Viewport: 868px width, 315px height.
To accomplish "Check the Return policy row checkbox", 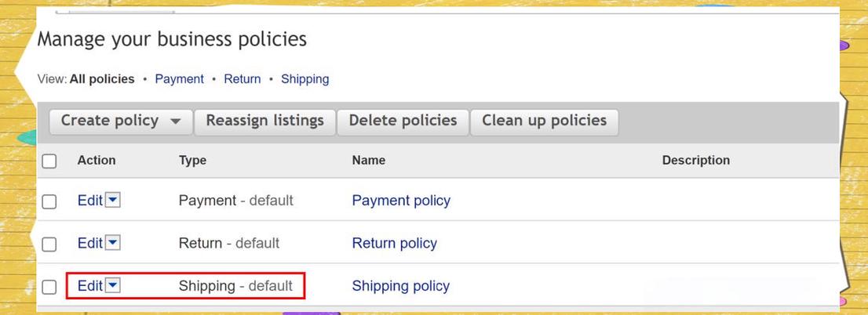I will click(x=49, y=244).
